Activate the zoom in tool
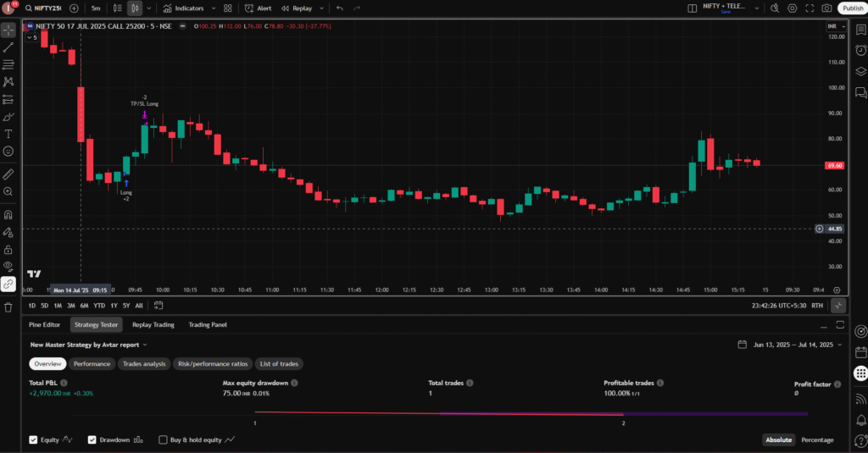The image size is (868, 453). pos(8,191)
